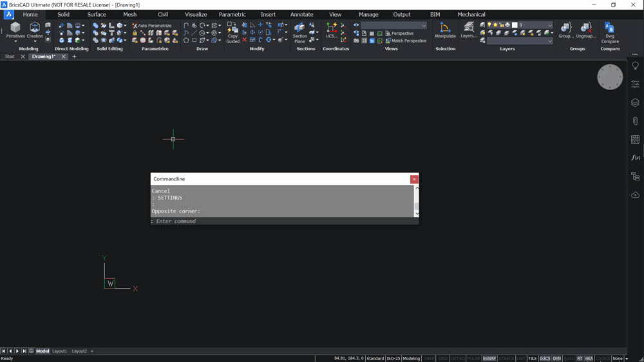Launch Dwg Compare

coord(610,33)
